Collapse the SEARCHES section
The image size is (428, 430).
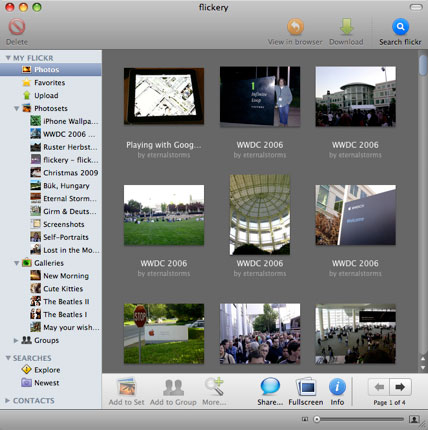[8, 358]
